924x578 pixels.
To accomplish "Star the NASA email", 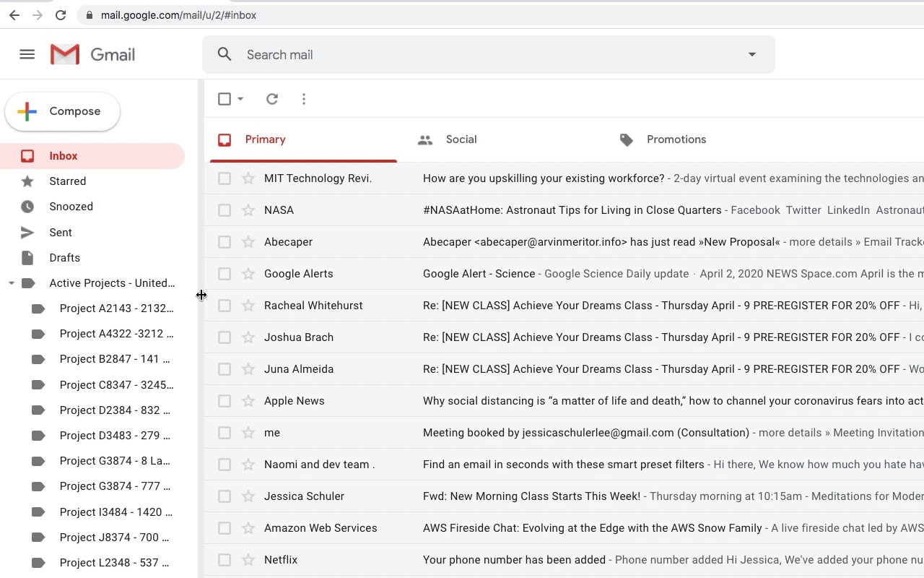I will point(248,210).
